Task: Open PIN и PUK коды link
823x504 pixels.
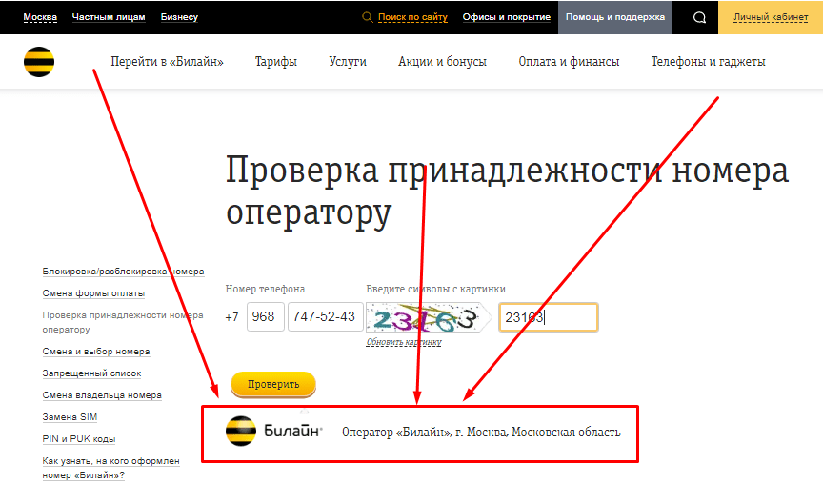Action: coord(79,439)
